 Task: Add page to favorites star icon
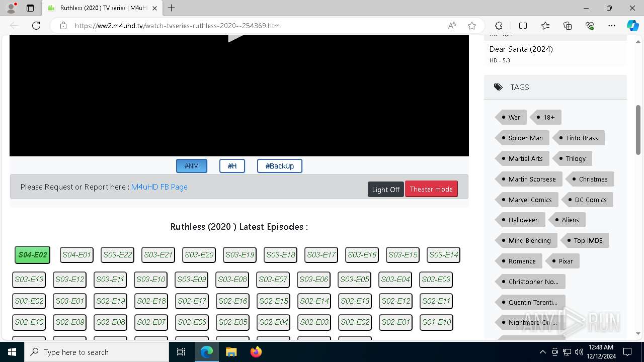472,26
